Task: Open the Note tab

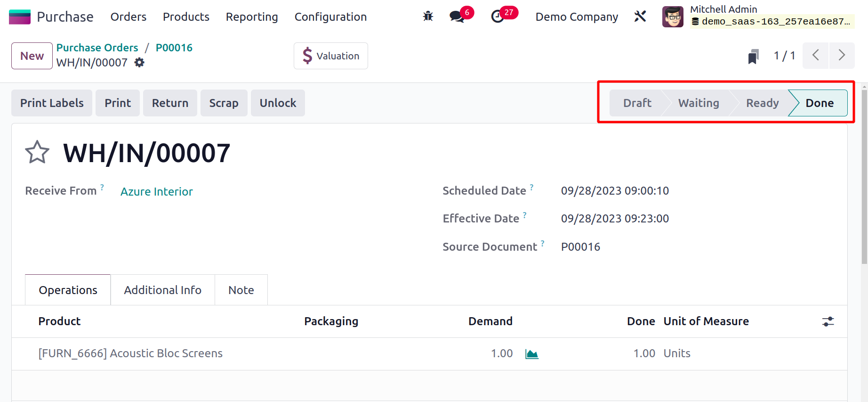Action: [x=241, y=290]
